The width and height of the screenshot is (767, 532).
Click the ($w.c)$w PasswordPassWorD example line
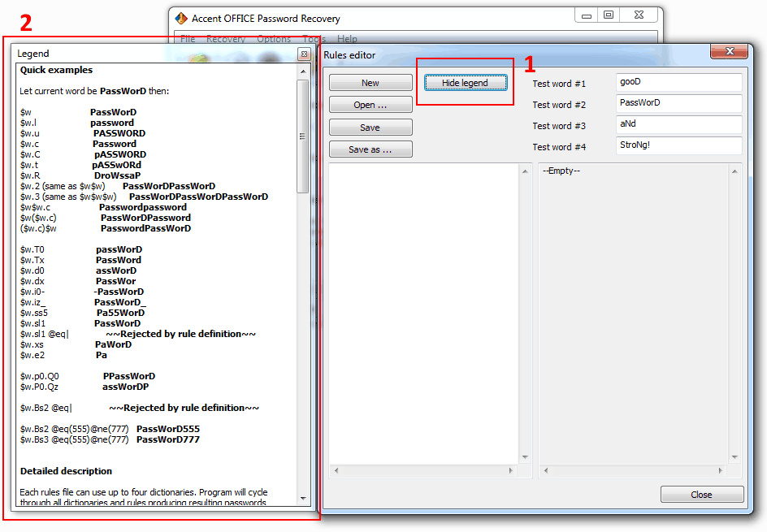tap(106, 228)
